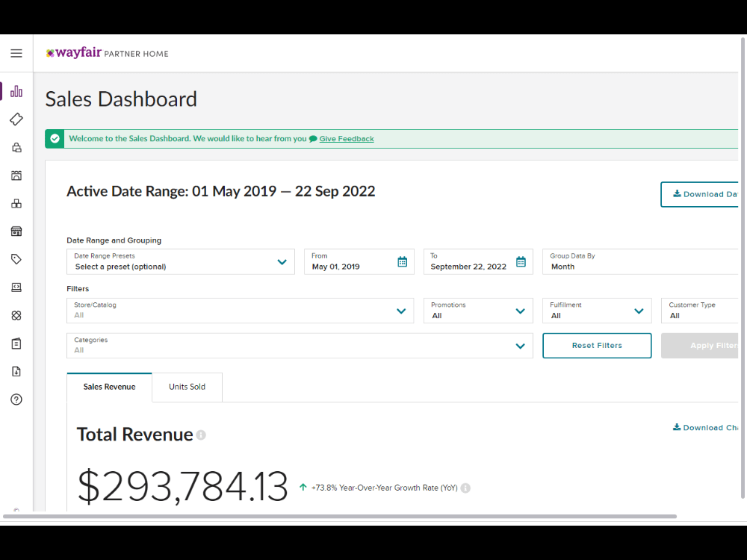Viewport: 747px width, 560px height.
Task: Click the stacked boxes sidebar icon
Action: point(16,203)
